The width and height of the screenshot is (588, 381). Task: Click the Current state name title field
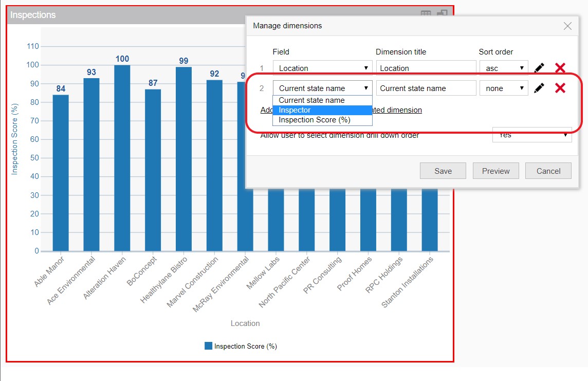[x=426, y=88]
